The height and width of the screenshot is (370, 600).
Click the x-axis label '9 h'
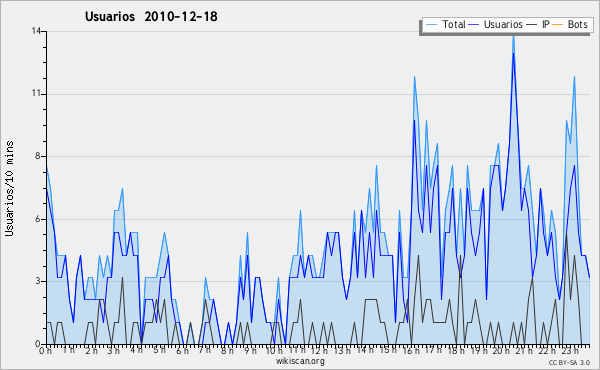pyautogui.click(x=250, y=351)
